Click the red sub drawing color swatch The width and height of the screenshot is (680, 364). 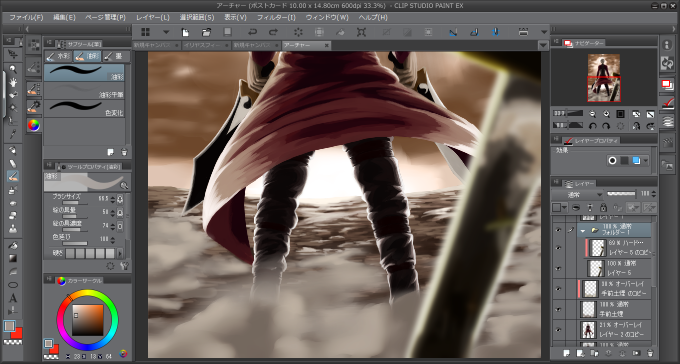coord(17,334)
